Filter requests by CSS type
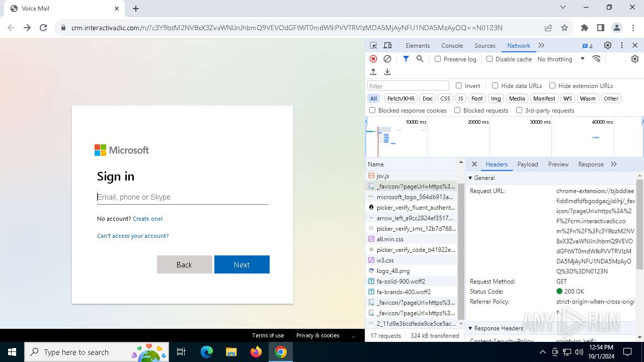This screenshot has width=644, height=362. pyautogui.click(x=445, y=99)
